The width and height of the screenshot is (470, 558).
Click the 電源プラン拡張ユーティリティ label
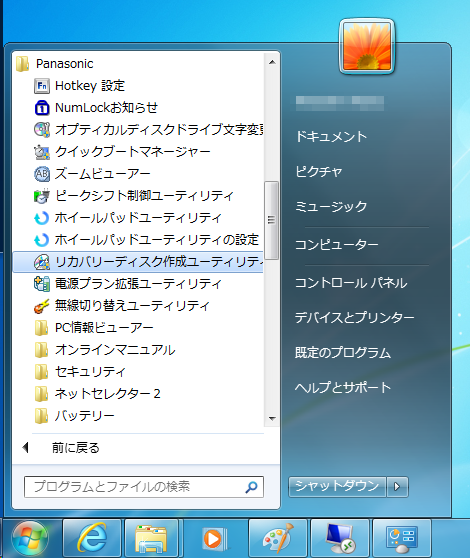[138, 284]
